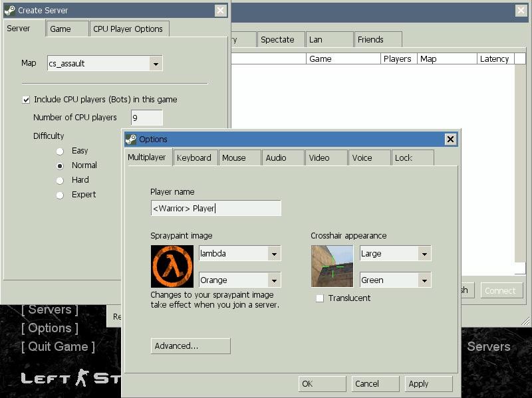
Task: Open the spray color dropdown showing Orange
Action: tap(275, 280)
